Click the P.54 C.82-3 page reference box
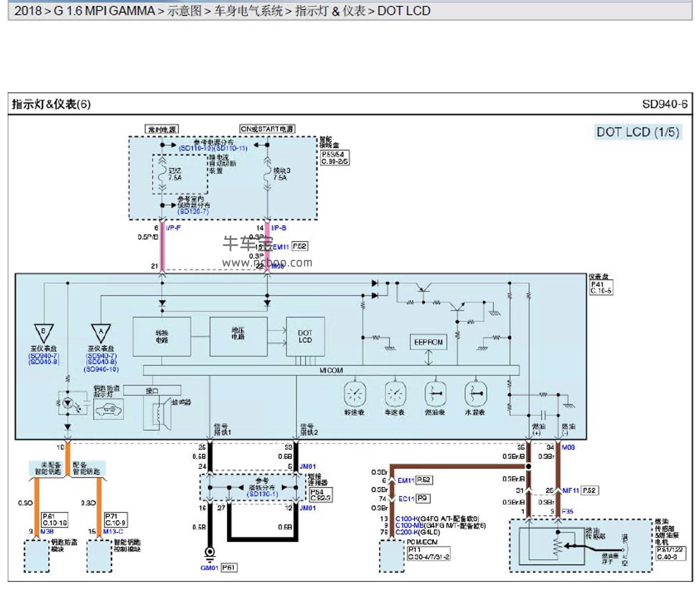This screenshot has height=592, width=700. (x=320, y=495)
